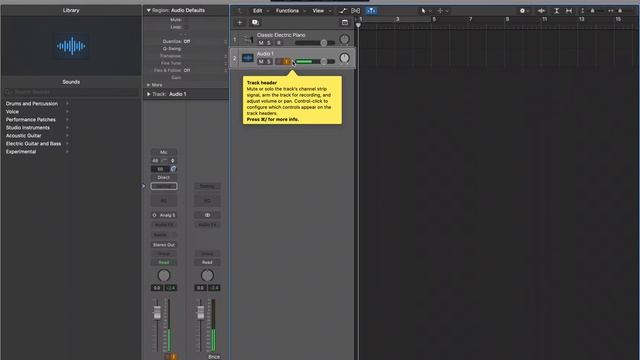This screenshot has height=360, width=640.
Task: Click the Catch Playhead blue icon
Action: (x=371, y=11)
